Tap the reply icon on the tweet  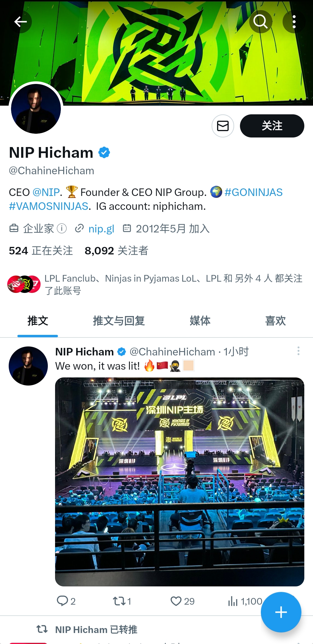click(62, 601)
